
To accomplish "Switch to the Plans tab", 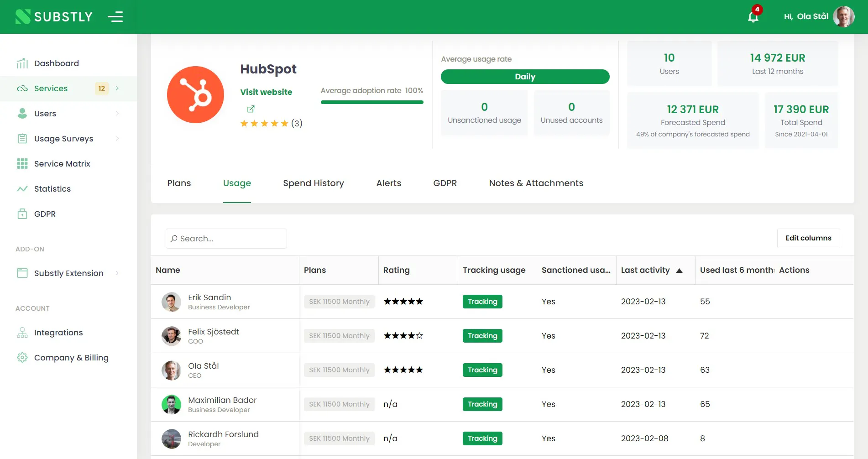I will click(179, 183).
